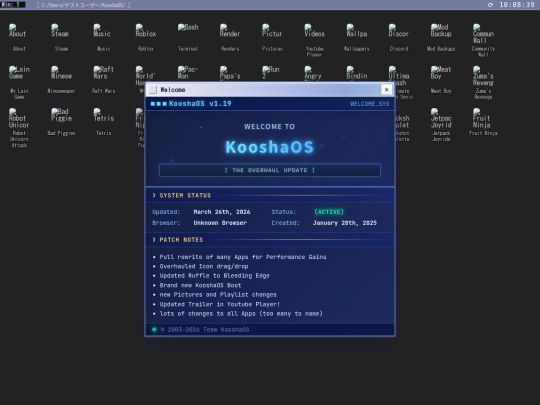The image size is (540, 405).
Task: Click the KooshaOS path in top bar
Action: pos(83,5)
